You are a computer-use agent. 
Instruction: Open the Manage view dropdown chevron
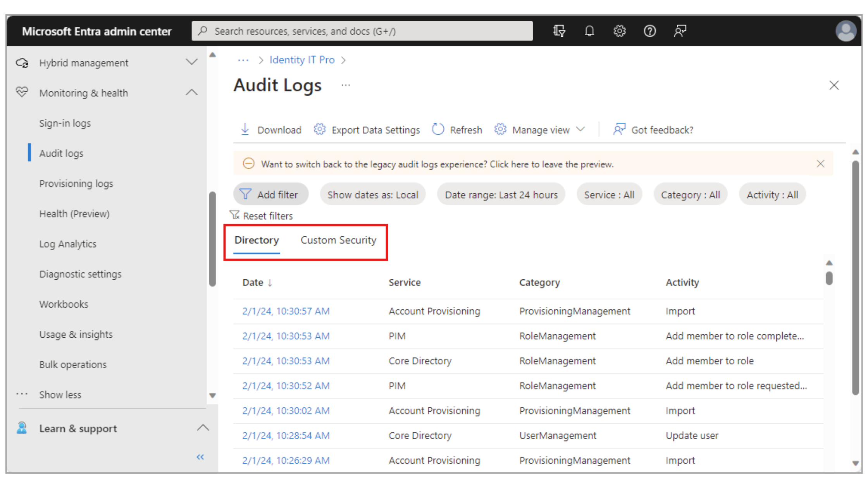point(580,129)
